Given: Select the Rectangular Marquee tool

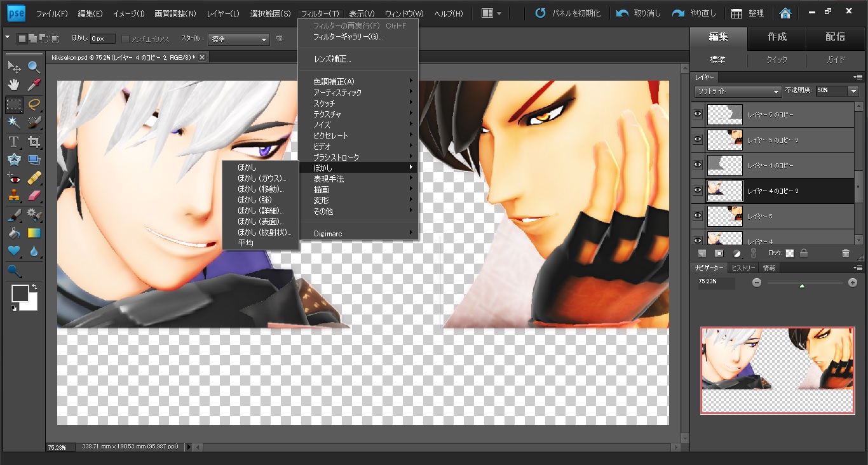Looking at the screenshot, I should pos(14,104).
